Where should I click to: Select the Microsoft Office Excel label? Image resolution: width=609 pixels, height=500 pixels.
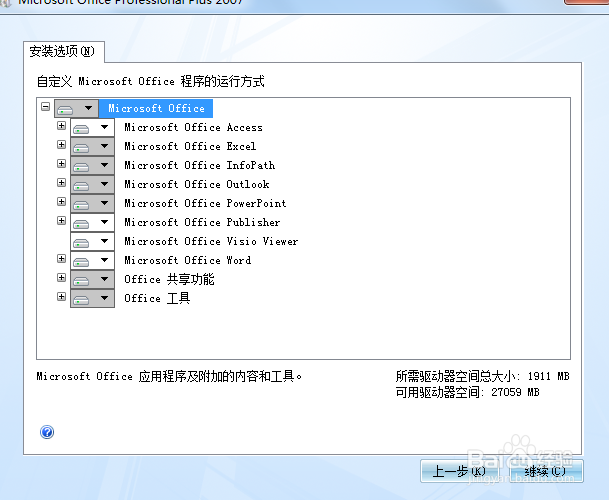pyautogui.click(x=190, y=146)
